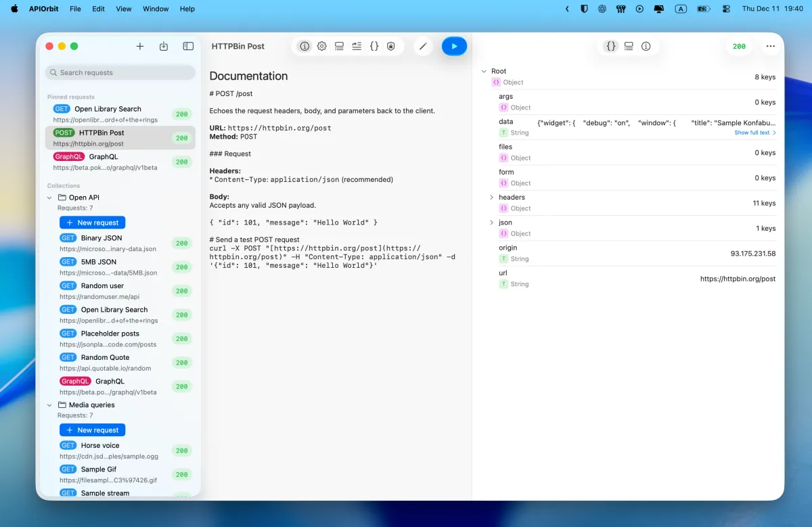Screen dimensions: 812x527
Task: Open the View menu
Action: [123, 9]
